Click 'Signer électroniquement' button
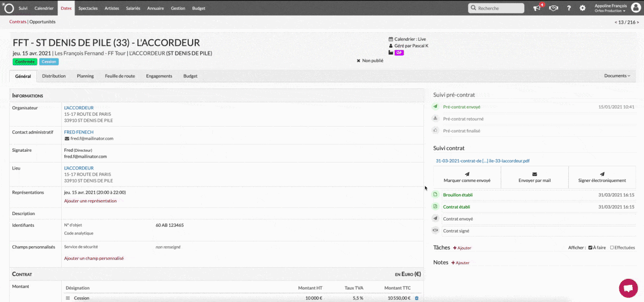 tap(602, 177)
